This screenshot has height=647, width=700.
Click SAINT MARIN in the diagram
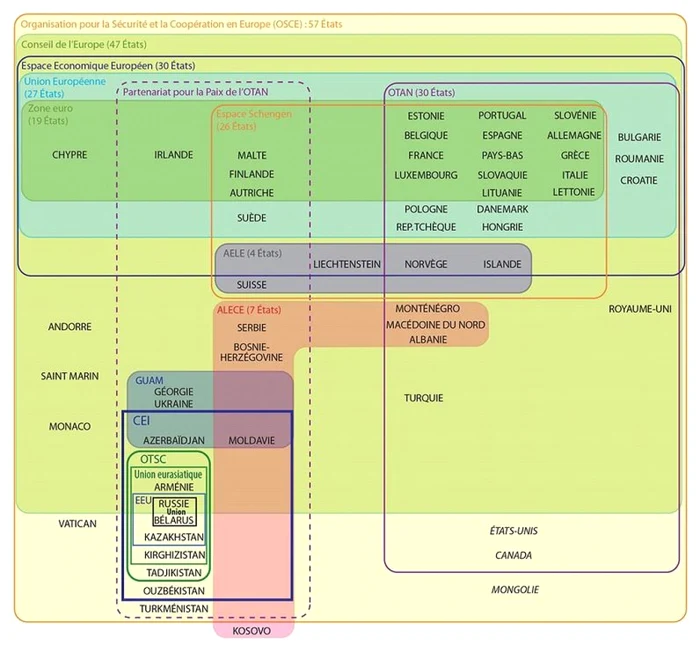pos(70,376)
